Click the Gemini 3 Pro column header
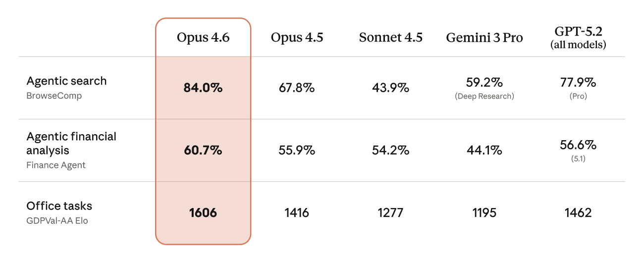This screenshot has width=644, height=263. click(484, 38)
